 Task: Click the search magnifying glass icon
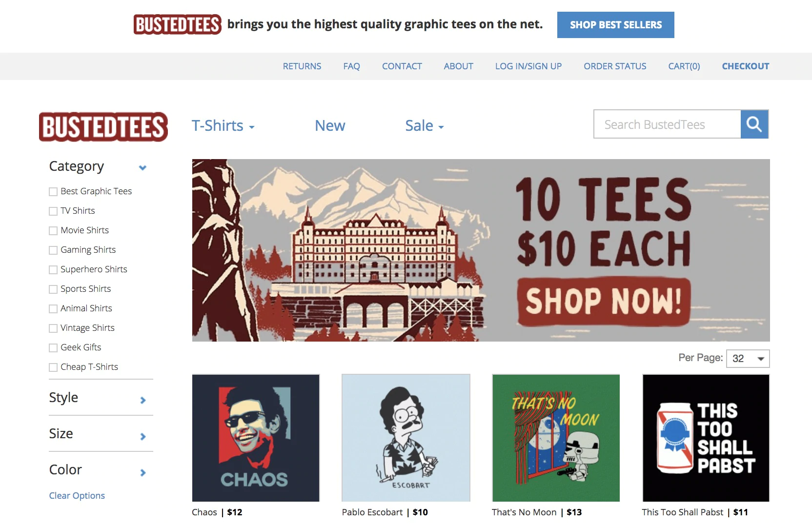[754, 124]
